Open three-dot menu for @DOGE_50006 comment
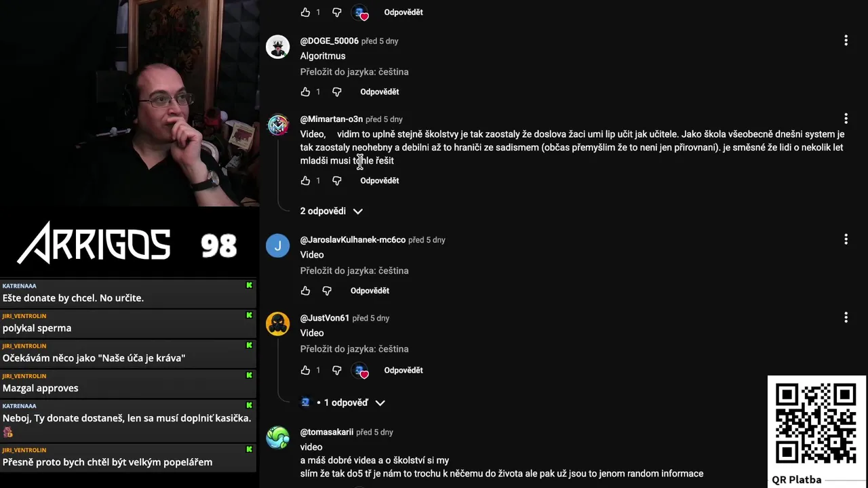The image size is (868, 488). pyautogui.click(x=846, y=41)
